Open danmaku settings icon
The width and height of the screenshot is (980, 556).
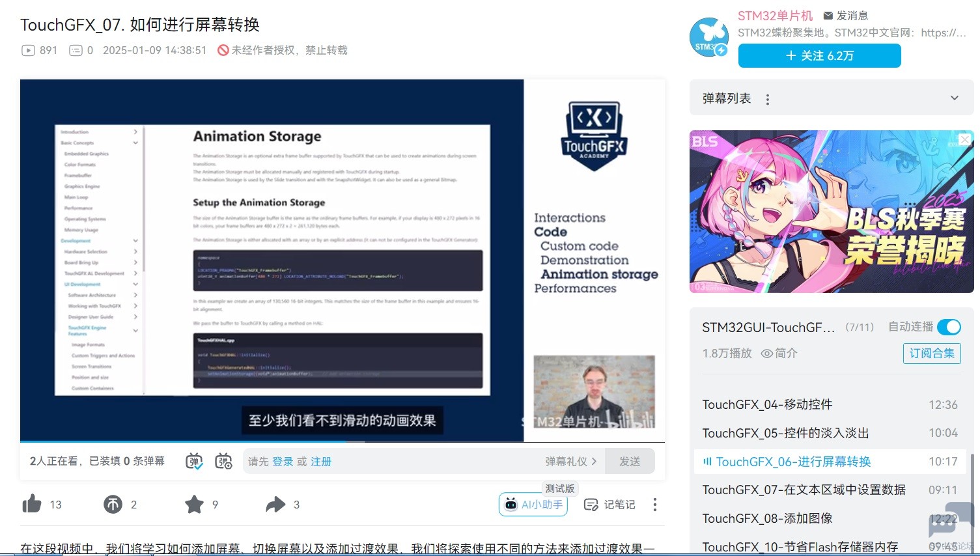[x=223, y=462]
